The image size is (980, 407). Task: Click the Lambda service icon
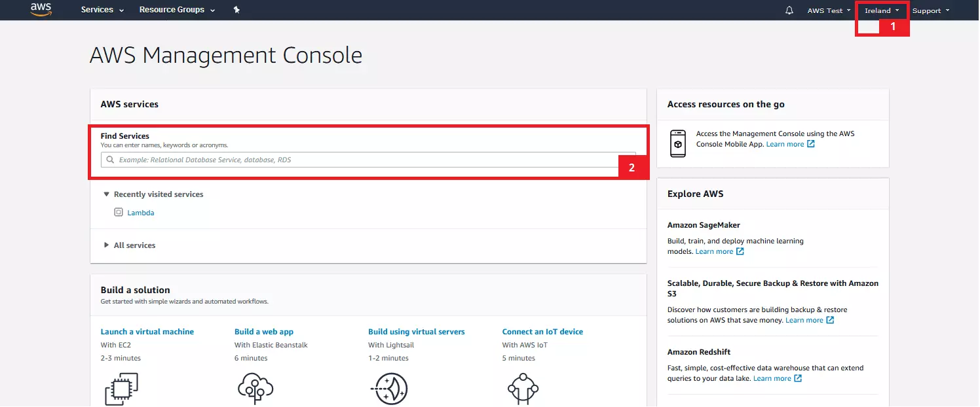point(119,213)
